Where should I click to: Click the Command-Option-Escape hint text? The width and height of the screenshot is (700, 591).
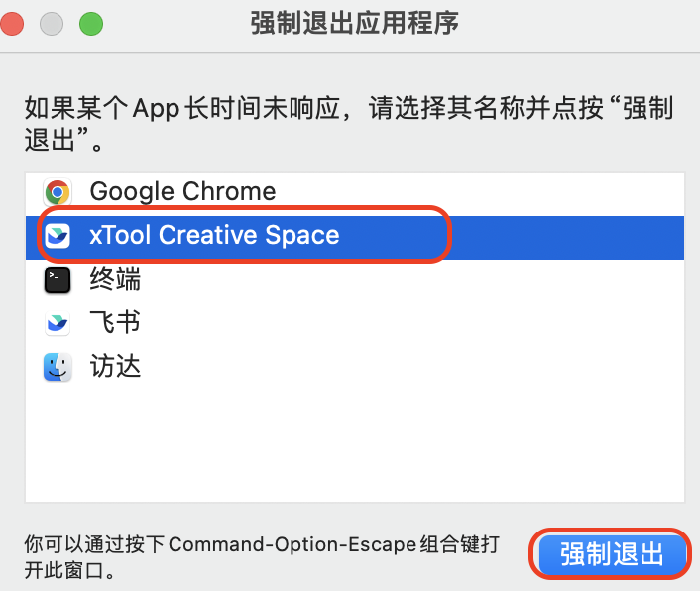tap(262, 557)
